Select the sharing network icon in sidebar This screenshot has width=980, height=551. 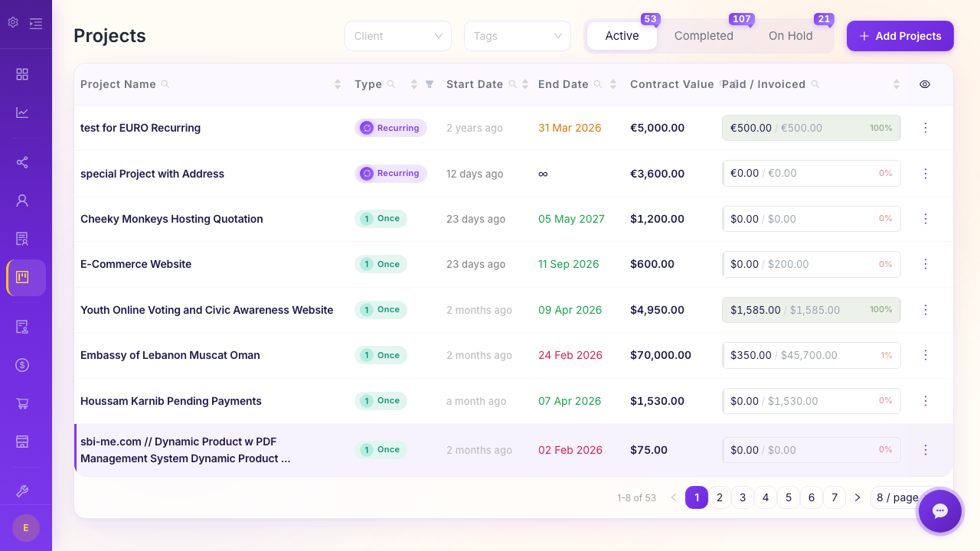[22, 162]
